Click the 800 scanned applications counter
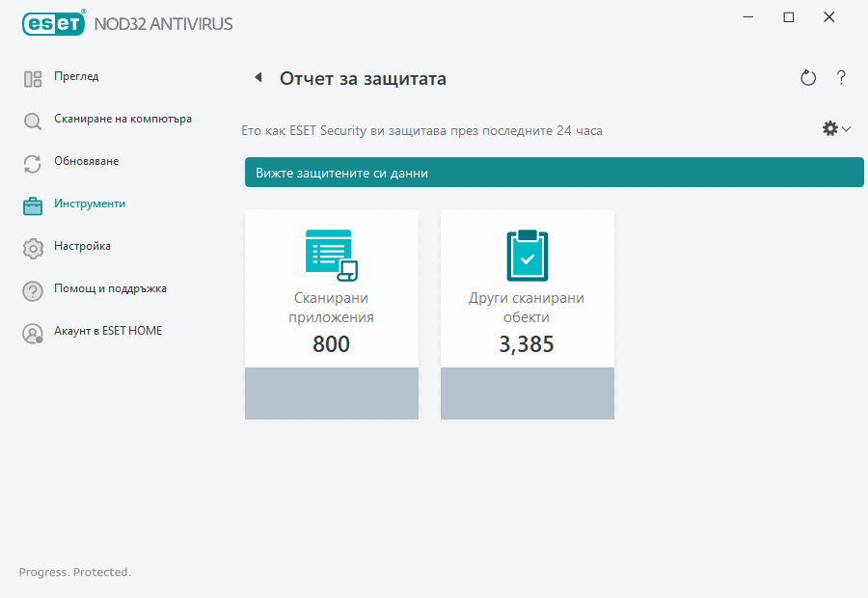868x598 pixels. tap(331, 343)
